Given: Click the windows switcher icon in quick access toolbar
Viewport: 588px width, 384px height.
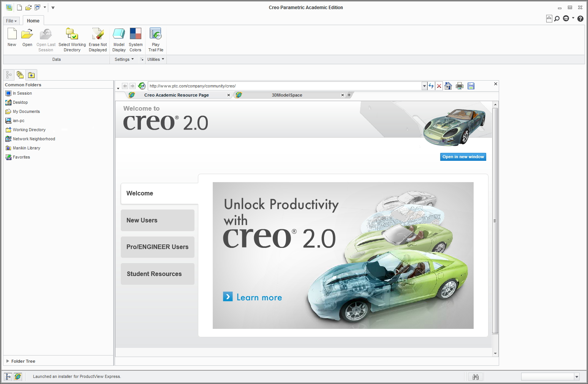Looking at the screenshot, I should point(37,7).
